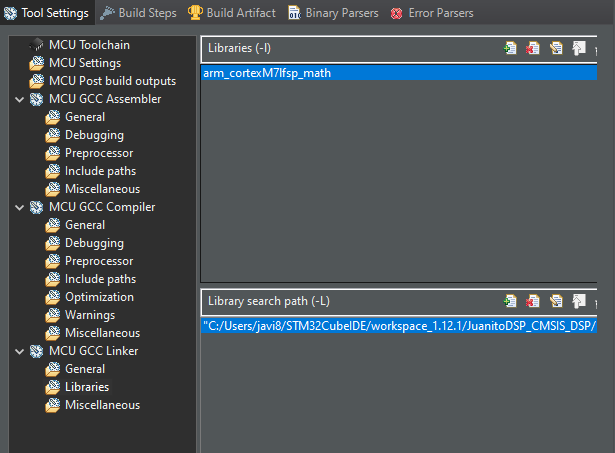Image resolution: width=615 pixels, height=453 pixels.
Task: Open Debugging under MCU GCC Assembler
Action: [x=95, y=135]
